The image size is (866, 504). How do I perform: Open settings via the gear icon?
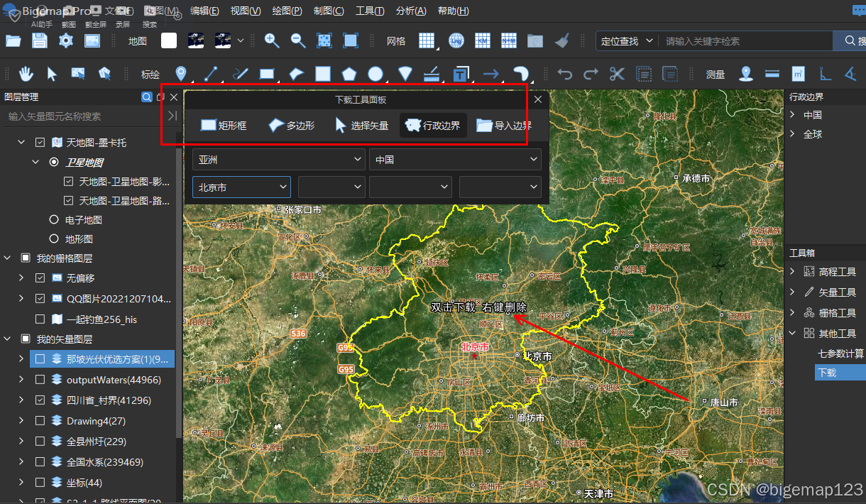click(66, 40)
